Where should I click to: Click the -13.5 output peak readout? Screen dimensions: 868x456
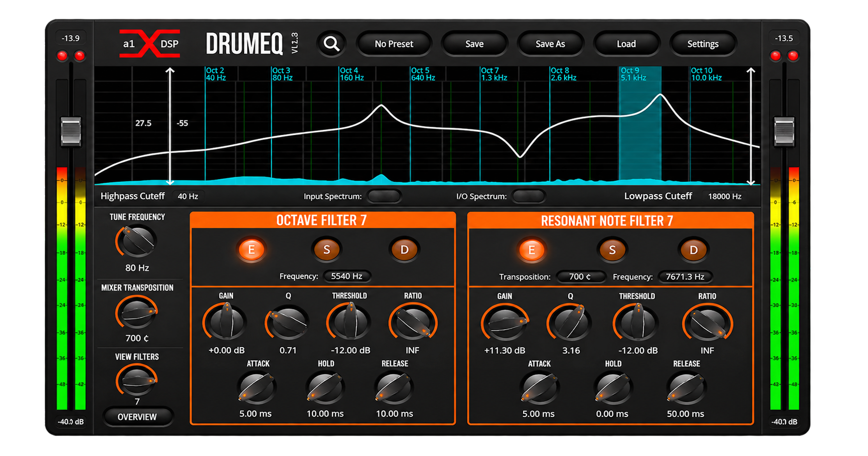pos(784,38)
